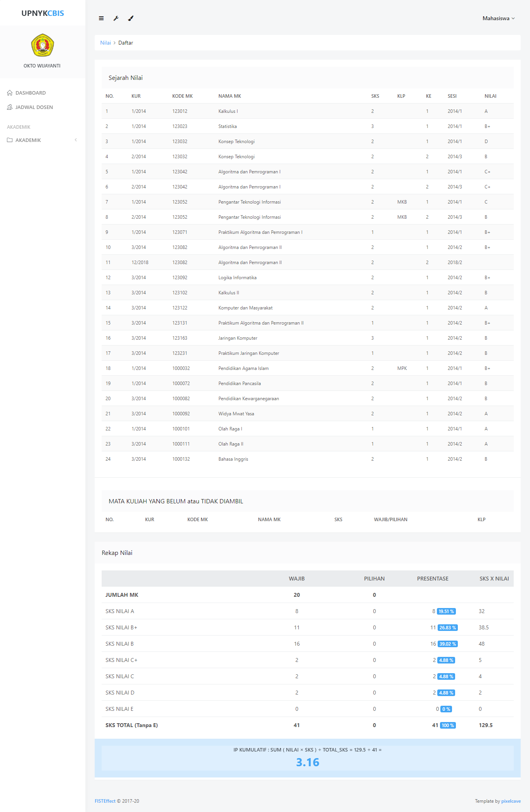Open Jadwal Dosen from the sidebar

tap(34, 107)
